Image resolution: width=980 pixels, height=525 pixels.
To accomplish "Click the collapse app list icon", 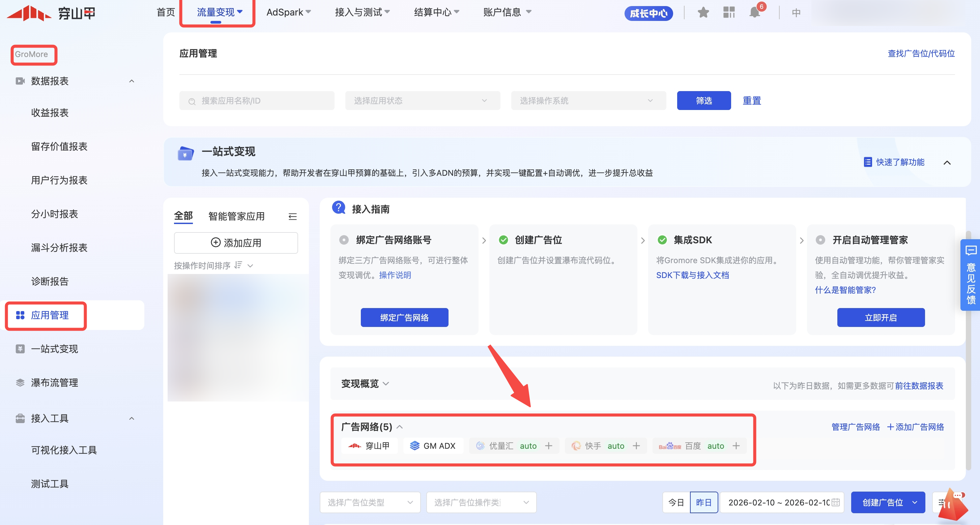I will (x=293, y=217).
